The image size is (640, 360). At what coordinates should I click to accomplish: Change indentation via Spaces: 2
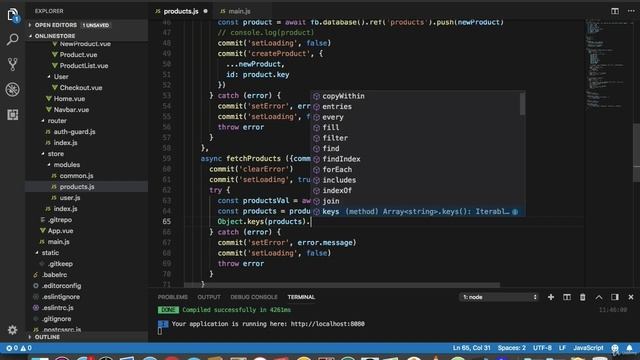[511, 348]
